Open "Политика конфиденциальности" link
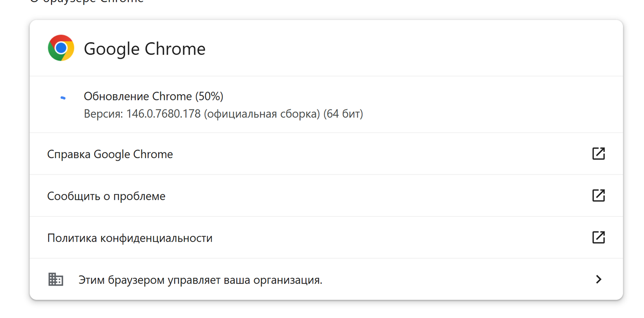 click(x=130, y=238)
